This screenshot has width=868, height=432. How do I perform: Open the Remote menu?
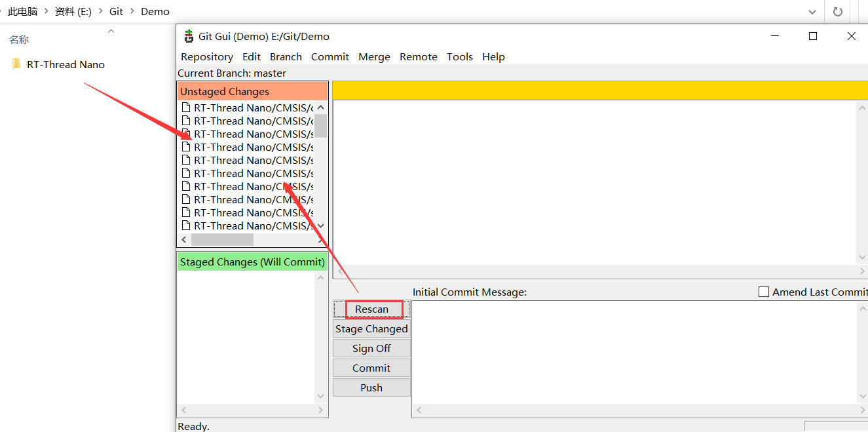point(419,57)
